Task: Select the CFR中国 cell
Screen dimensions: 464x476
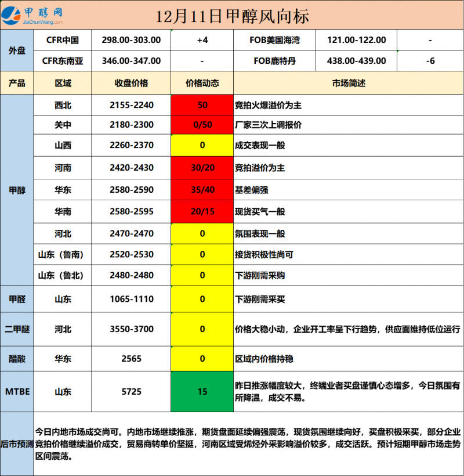Action: [x=63, y=40]
